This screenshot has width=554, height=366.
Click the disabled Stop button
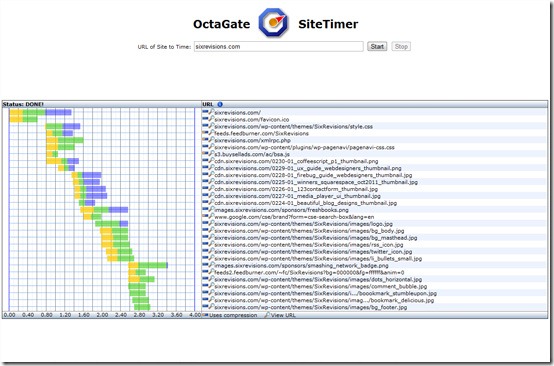(401, 46)
